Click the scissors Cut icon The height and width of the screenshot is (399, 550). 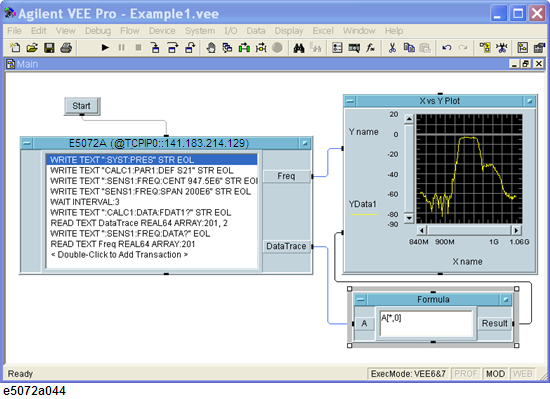pos(392,48)
